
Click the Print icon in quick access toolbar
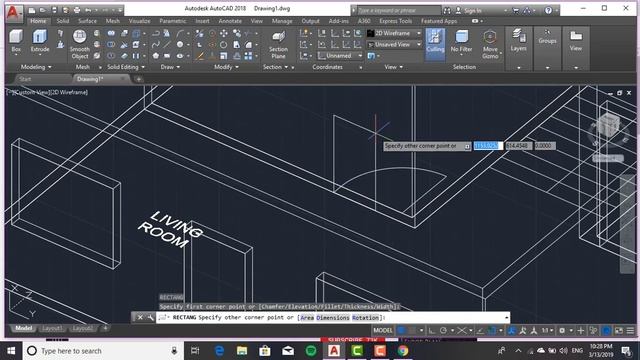point(77,10)
